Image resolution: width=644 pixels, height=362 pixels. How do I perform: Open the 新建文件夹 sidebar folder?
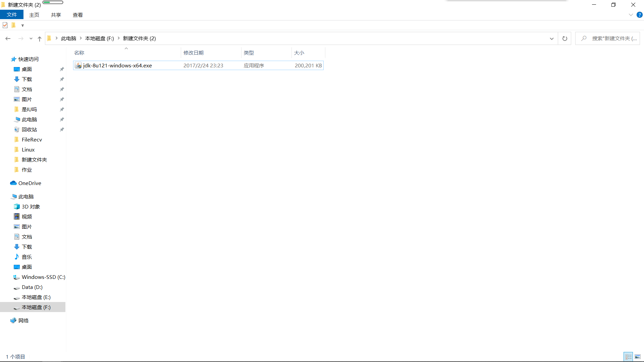click(x=34, y=160)
